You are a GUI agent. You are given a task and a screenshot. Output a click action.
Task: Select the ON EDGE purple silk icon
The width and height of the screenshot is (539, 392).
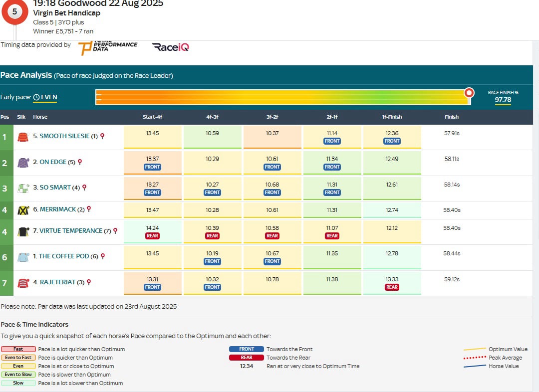pos(23,162)
